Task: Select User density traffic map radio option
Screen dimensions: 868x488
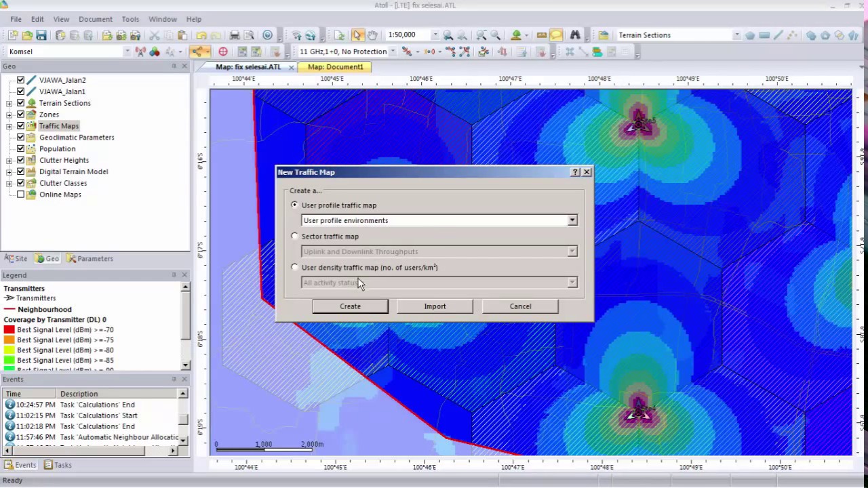Action: pos(294,267)
